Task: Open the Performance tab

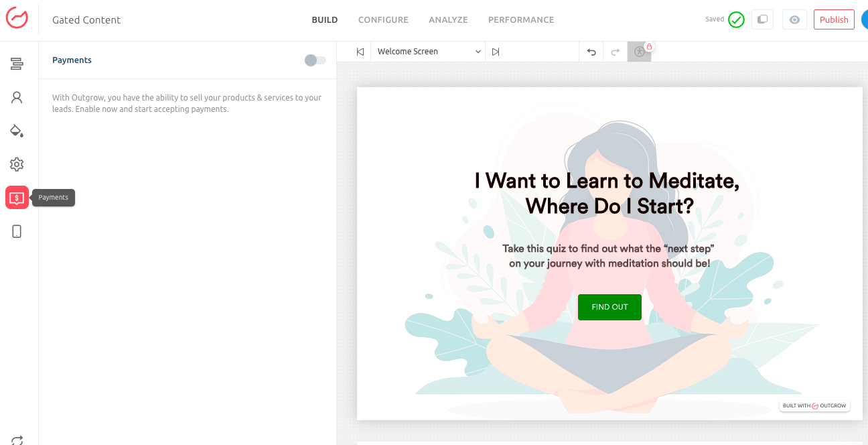Action: tap(521, 20)
